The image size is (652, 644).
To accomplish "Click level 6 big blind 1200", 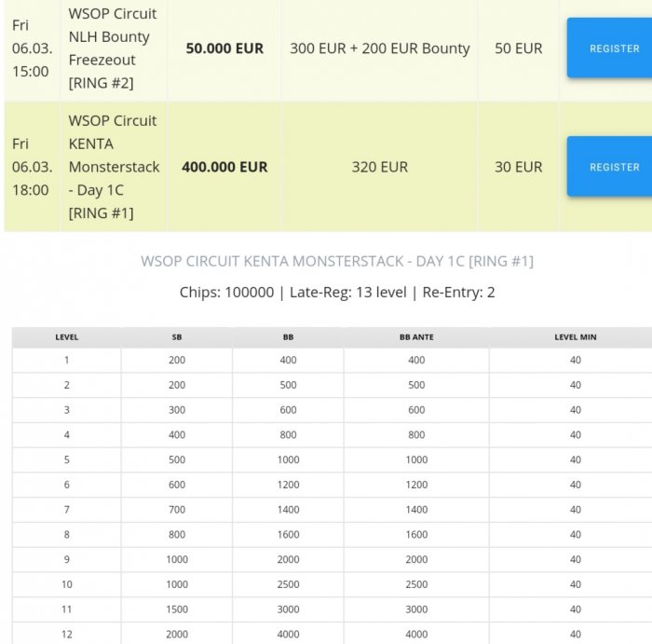I will [288, 485].
